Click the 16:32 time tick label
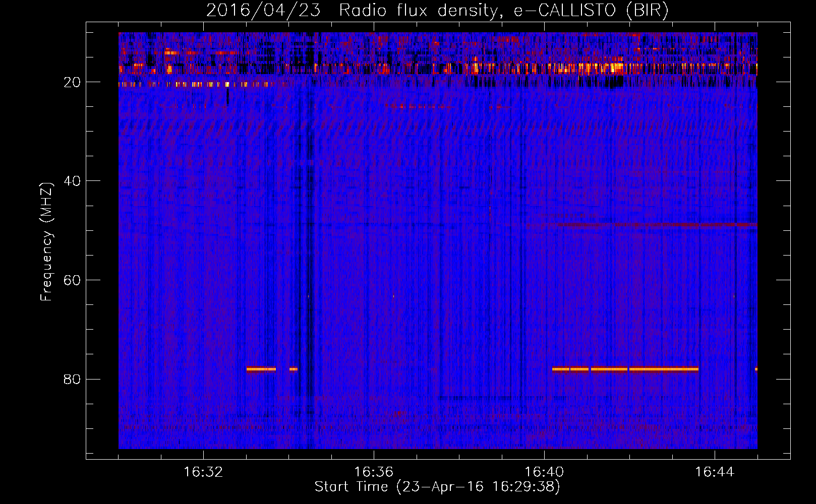 [203, 472]
